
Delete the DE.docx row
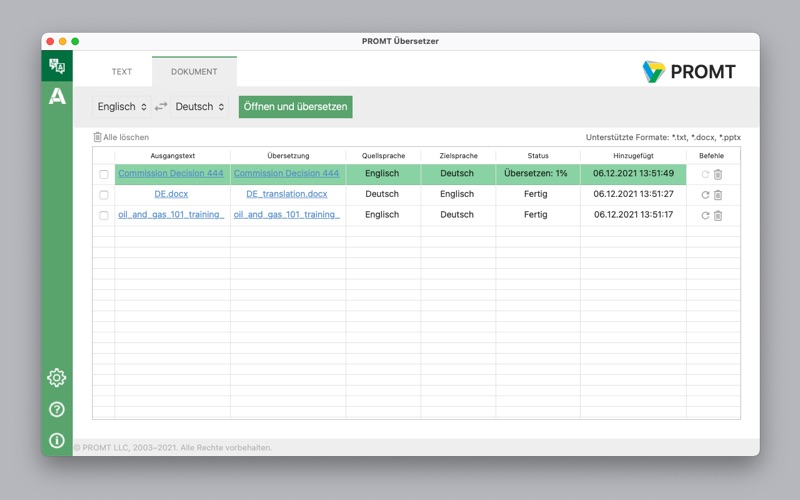[718, 195]
